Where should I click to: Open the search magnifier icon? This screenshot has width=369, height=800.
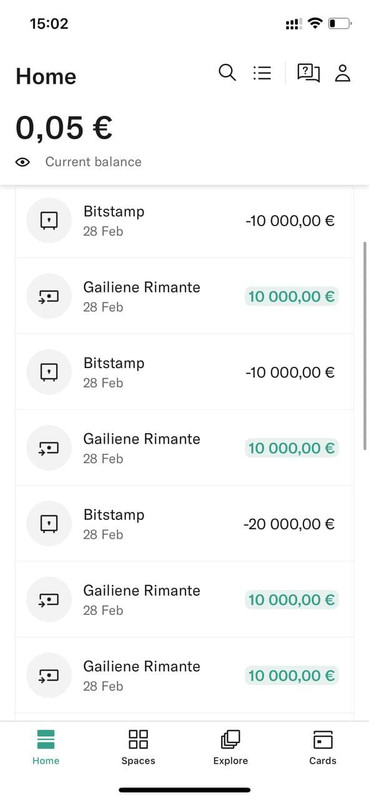227,72
